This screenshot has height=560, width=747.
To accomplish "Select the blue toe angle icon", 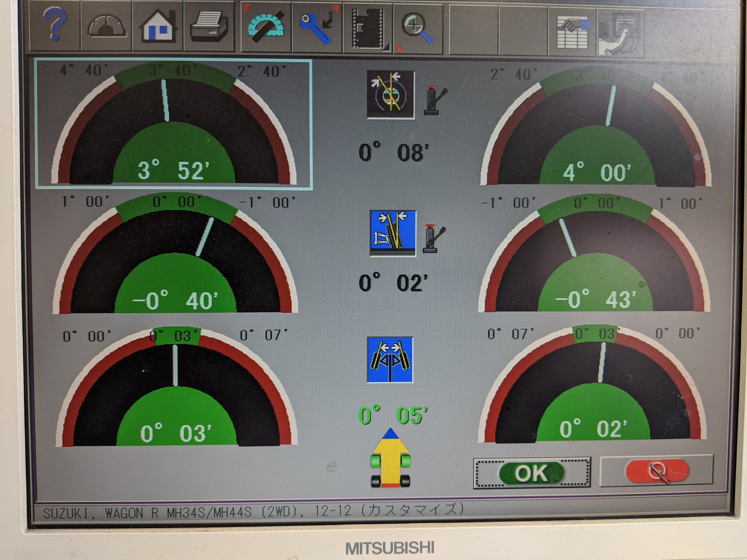I will [x=390, y=360].
